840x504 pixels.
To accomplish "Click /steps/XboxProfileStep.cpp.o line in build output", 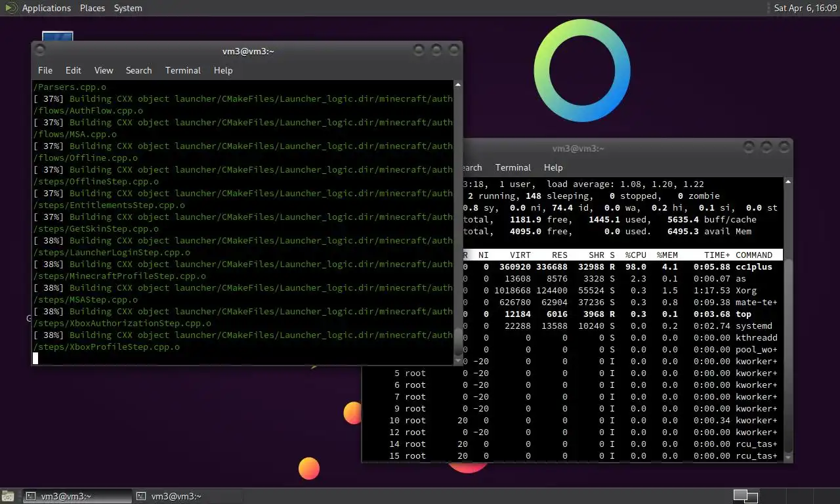I will [x=106, y=346].
